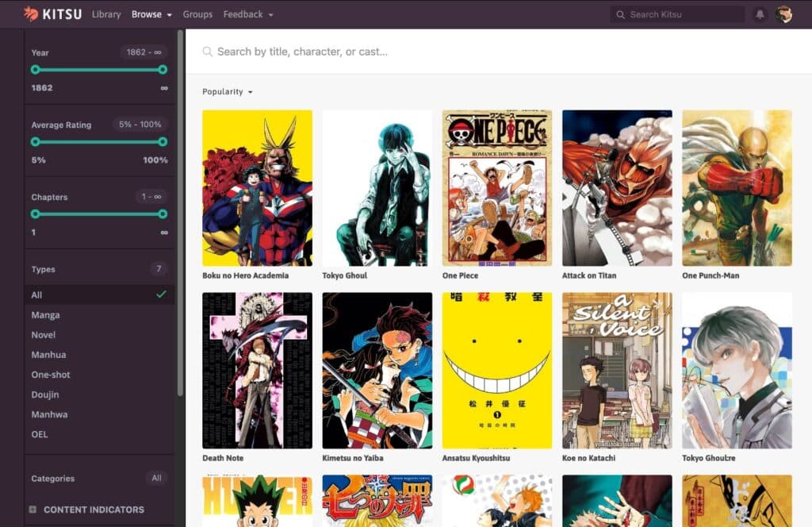812x527 pixels.
Task: Open the Attack on Titan manga page
Action: tap(616, 187)
